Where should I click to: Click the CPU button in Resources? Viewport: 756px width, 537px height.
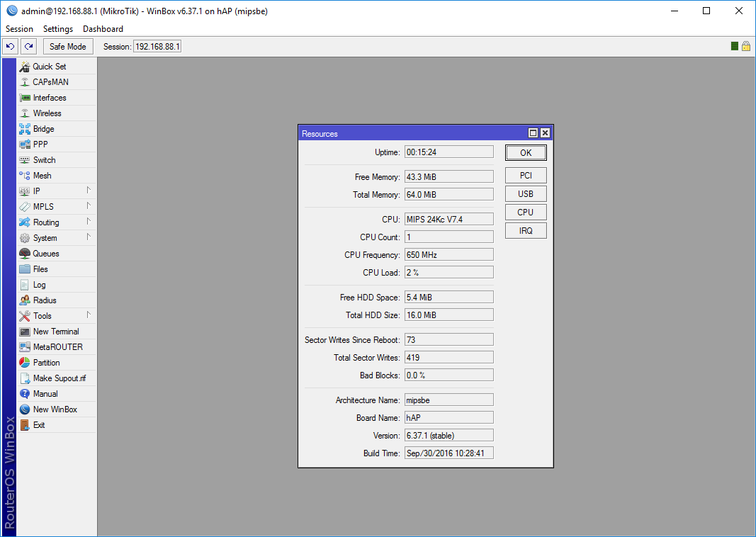point(526,212)
